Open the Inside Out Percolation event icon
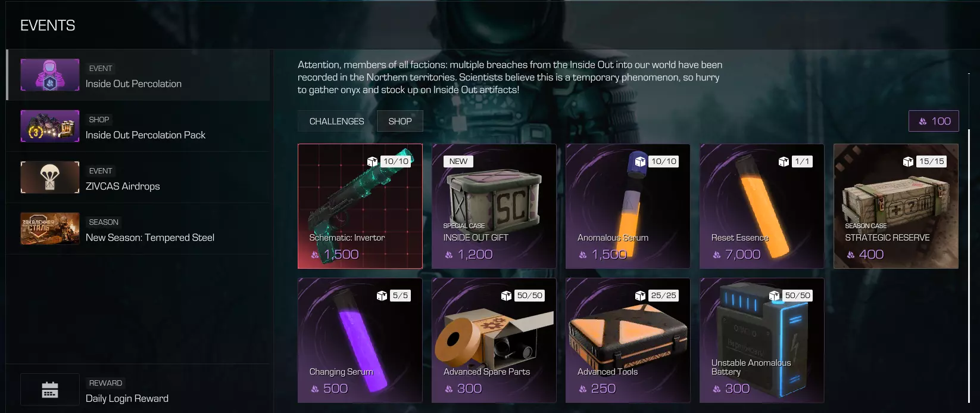This screenshot has width=980, height=413. [x=50, y=75]
